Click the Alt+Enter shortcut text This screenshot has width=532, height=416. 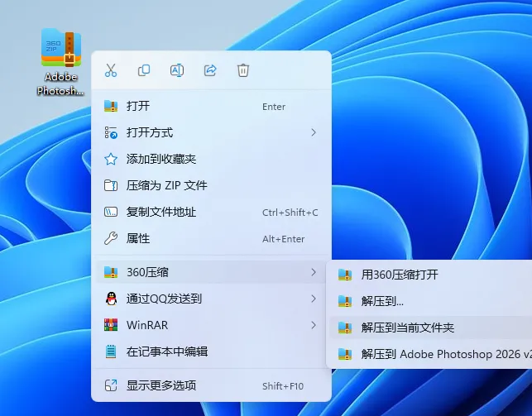coord(283,239)
